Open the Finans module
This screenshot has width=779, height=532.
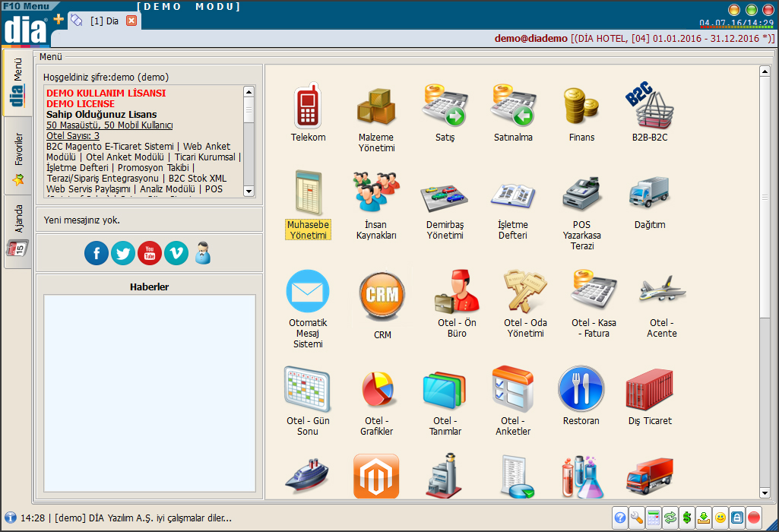pos(581,113)
